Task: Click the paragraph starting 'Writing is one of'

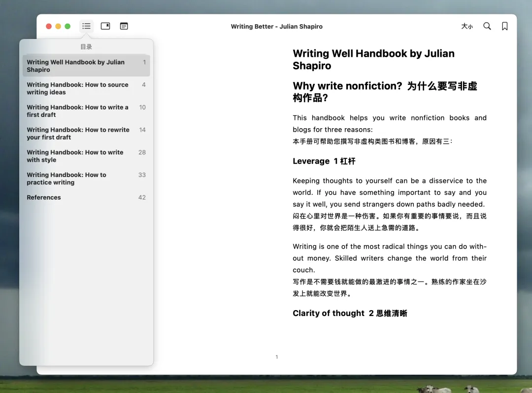Action: coord(390,258)
